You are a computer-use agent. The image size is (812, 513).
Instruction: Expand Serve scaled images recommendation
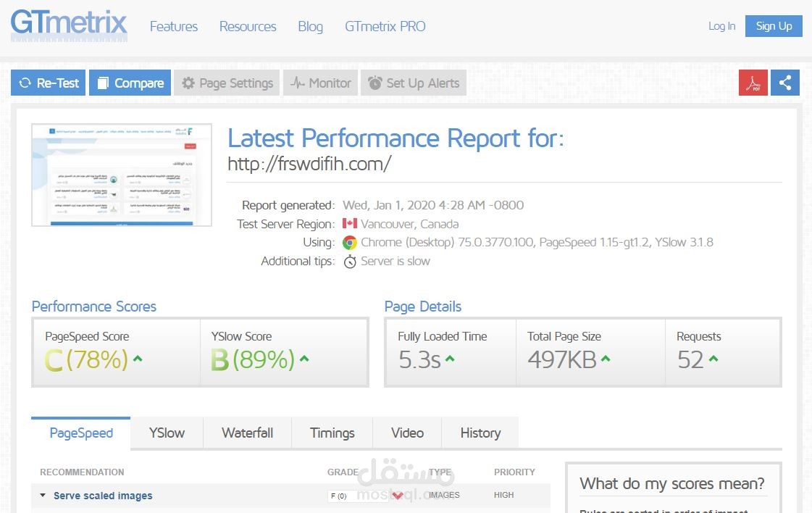(x=43, y=496)
